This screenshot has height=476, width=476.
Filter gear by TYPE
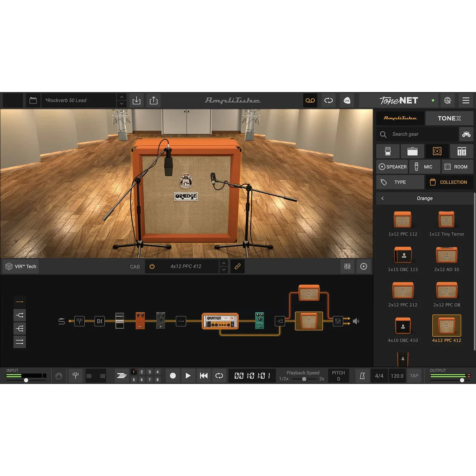coord(400,182)
